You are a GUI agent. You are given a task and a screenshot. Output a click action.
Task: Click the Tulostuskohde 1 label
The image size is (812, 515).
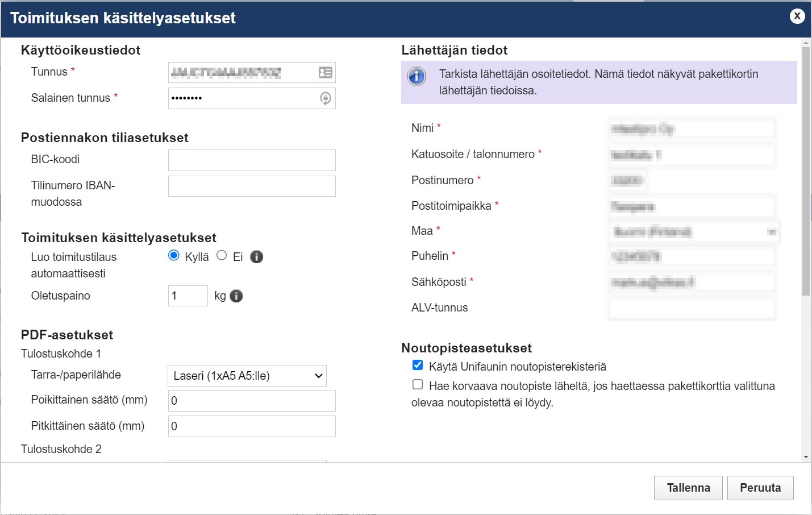tap(61, 354)
